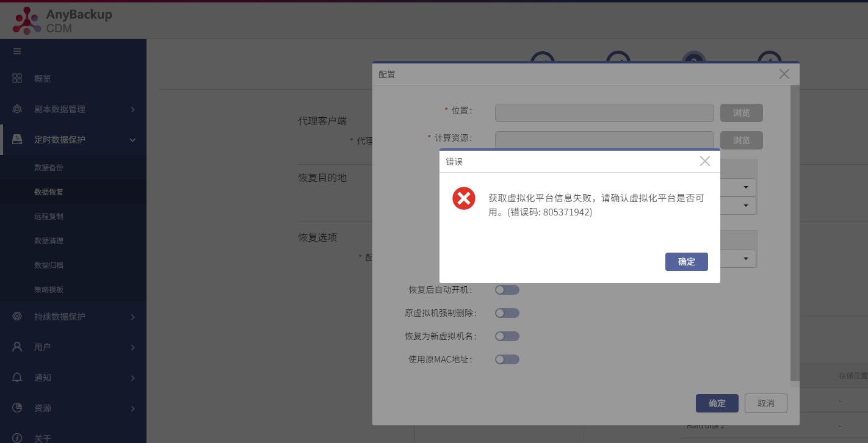
Task: Click the 关于 info icon
Action: (x=17, y=438)
